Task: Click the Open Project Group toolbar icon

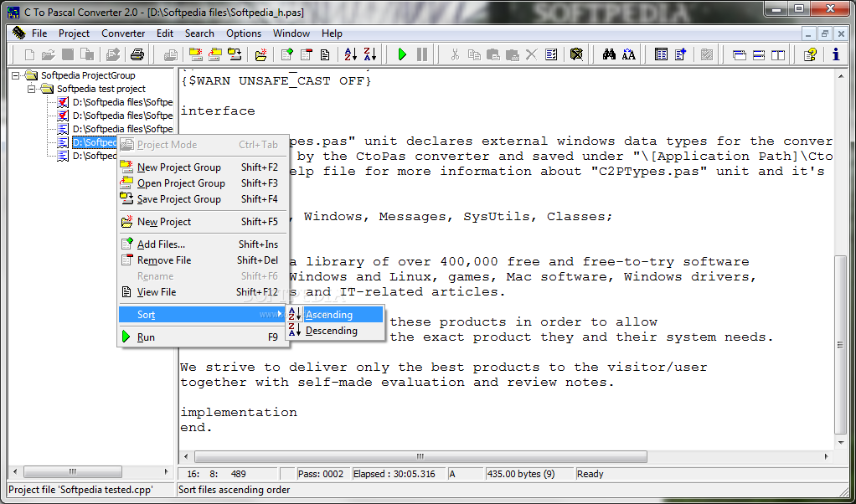Action: tap(214, 54)
